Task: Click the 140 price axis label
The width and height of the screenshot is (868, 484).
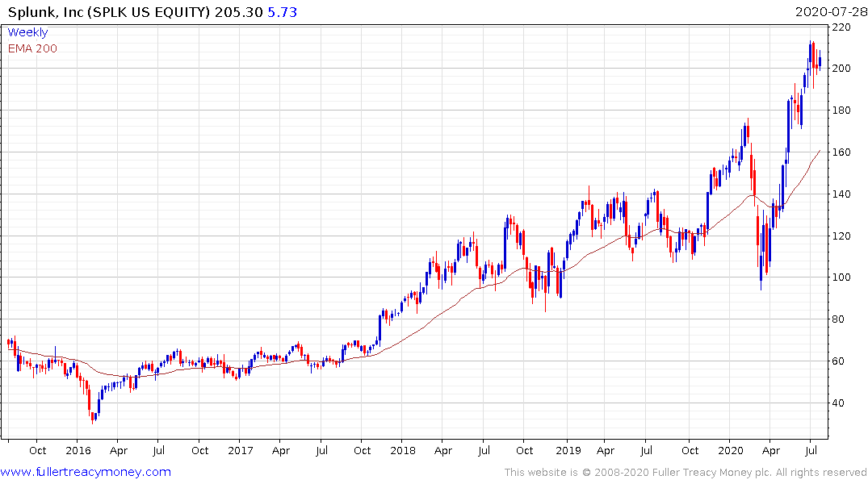Action: (841, 194)
